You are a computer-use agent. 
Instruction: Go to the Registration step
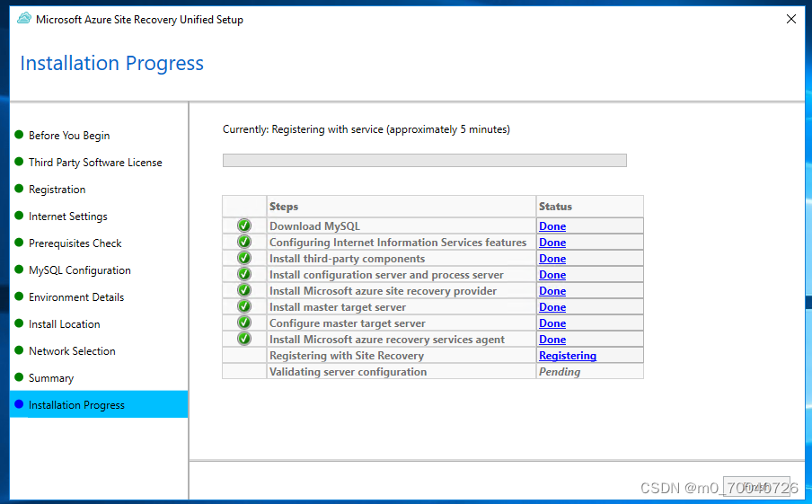click(x=57, y=189)
